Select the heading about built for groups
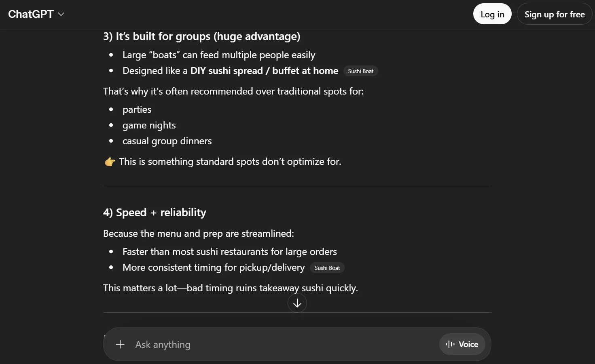 pyautogui.click(x=201, y=36)
